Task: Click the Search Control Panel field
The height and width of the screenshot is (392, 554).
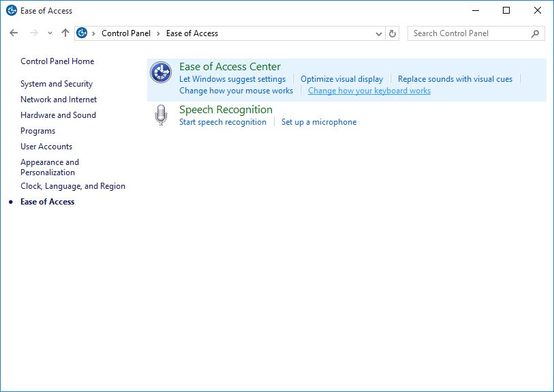Action: [x=476, y=33]
